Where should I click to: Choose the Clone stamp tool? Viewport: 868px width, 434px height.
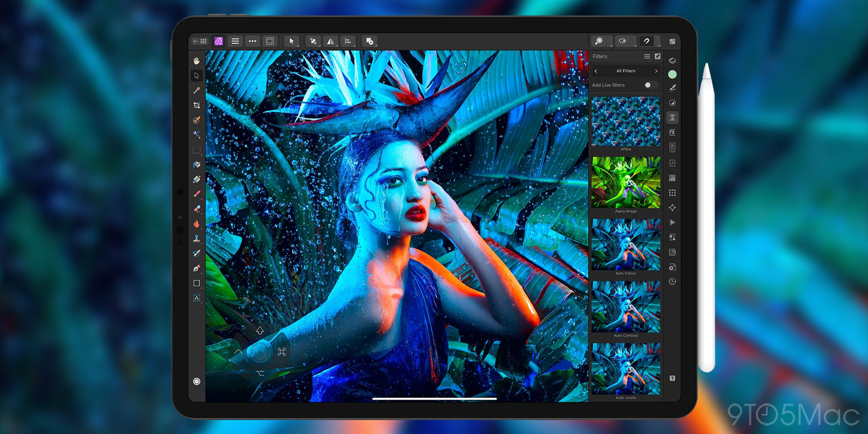(196, 239)
